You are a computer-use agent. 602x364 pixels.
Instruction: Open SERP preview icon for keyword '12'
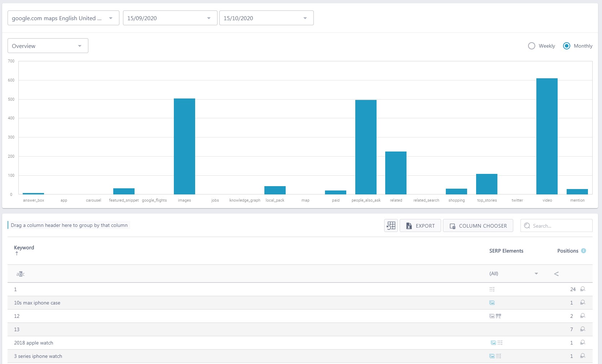pyautogui.click(x=583, y=316)
